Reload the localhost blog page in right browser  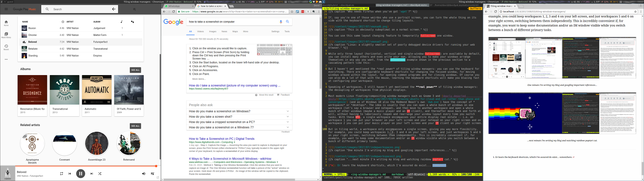pos(495,11)
